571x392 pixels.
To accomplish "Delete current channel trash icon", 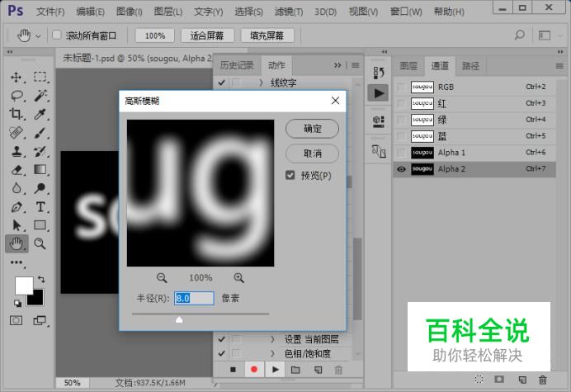I will [x=543, y=380].
